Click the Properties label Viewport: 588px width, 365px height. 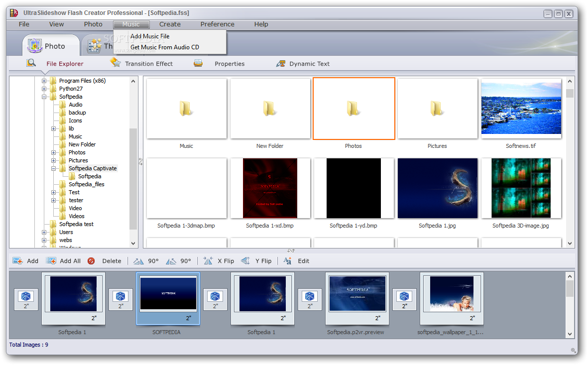pos(230,64)
